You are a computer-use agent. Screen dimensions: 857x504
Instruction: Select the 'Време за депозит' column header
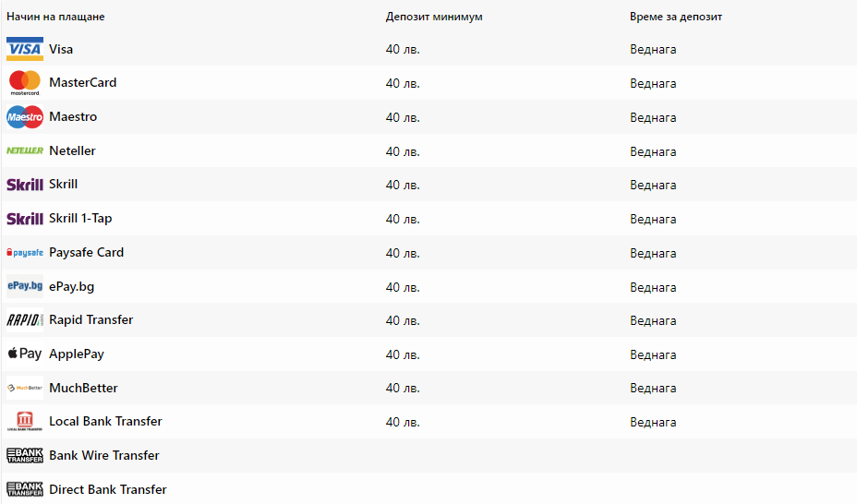(676, 18)
